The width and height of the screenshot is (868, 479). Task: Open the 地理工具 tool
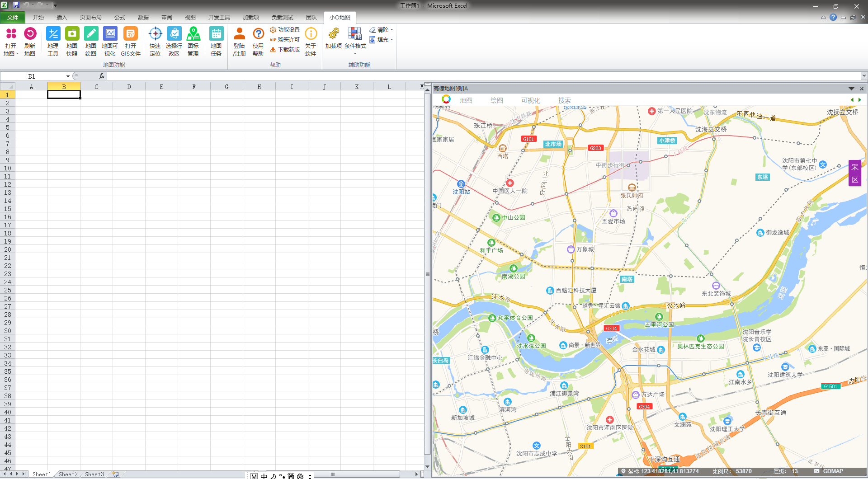pyautogui.click(x=53, y=42)
